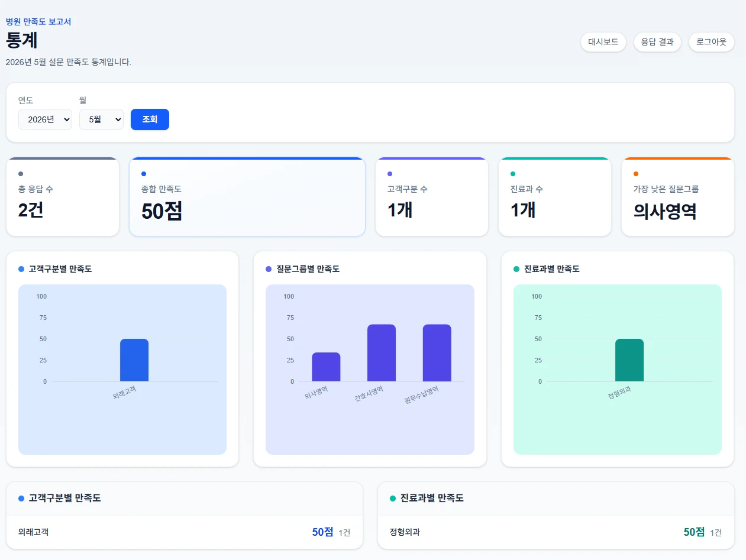Click the 고객구분별 만족도 chart title
This screenshot has height=560, width=746.
tap(60, 269)
